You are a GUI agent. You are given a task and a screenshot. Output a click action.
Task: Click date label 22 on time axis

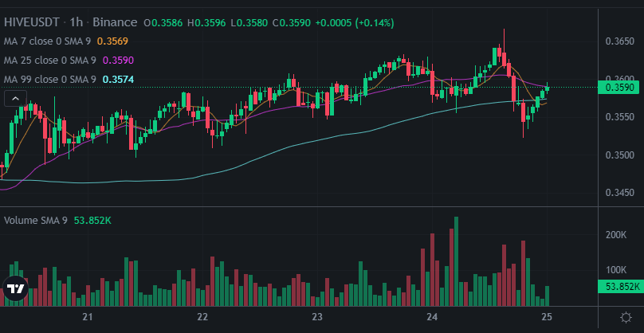click(202, 317)
